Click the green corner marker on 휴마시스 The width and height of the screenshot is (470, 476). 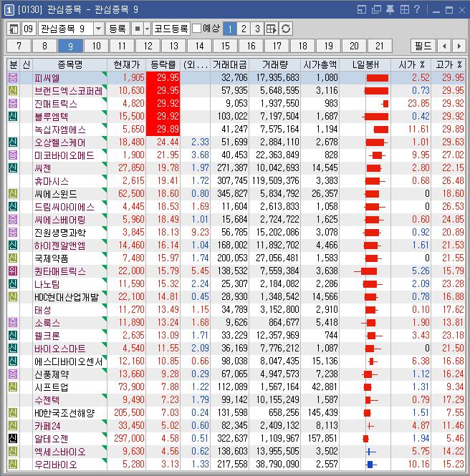tap(105, 178)
